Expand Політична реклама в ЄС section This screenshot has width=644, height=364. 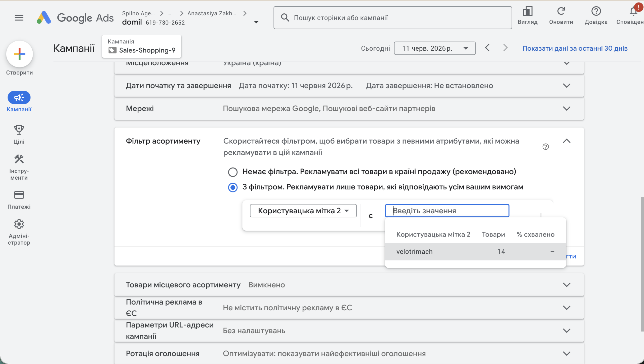[x=567, y=308]
